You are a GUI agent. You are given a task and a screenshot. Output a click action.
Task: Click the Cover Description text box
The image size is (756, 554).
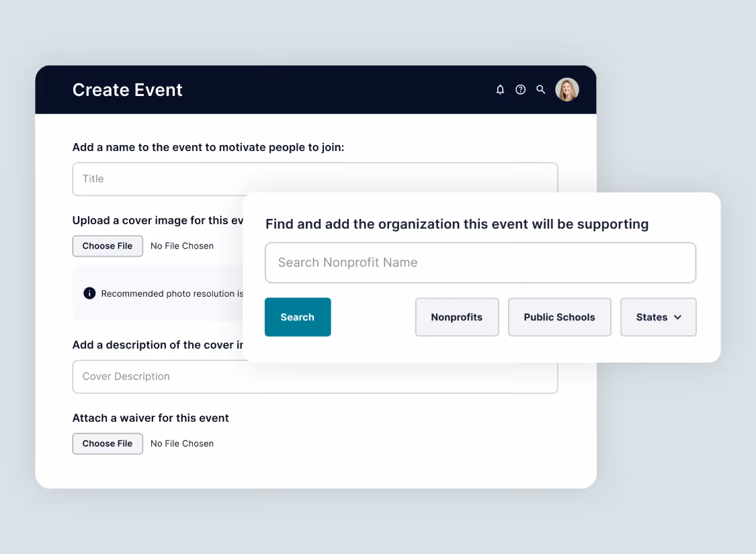click(168, 377)
